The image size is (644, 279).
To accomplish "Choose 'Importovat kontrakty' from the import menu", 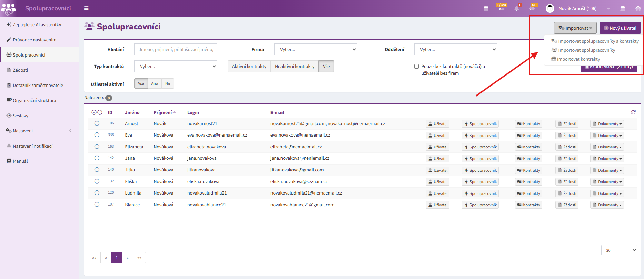I will coord(576,59).
